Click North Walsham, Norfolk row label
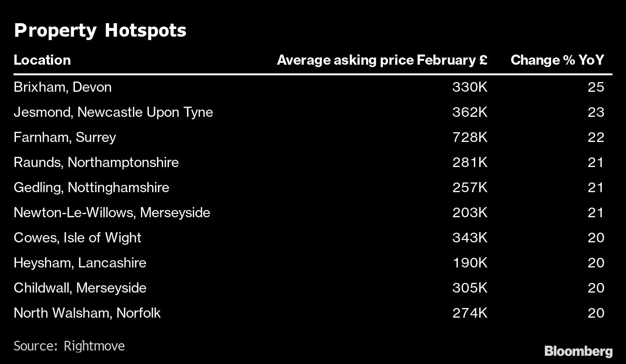This screenshot has height=364, width=626. [87, 313]
